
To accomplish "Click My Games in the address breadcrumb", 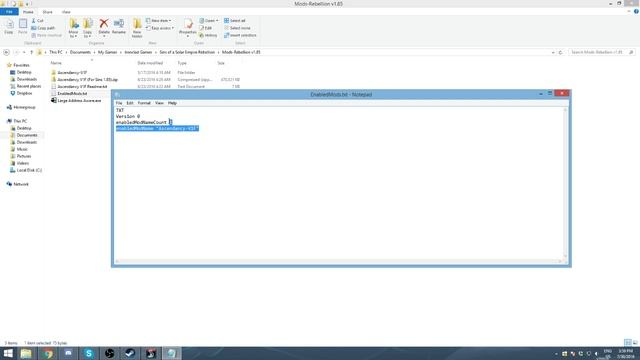I will 107,52.
